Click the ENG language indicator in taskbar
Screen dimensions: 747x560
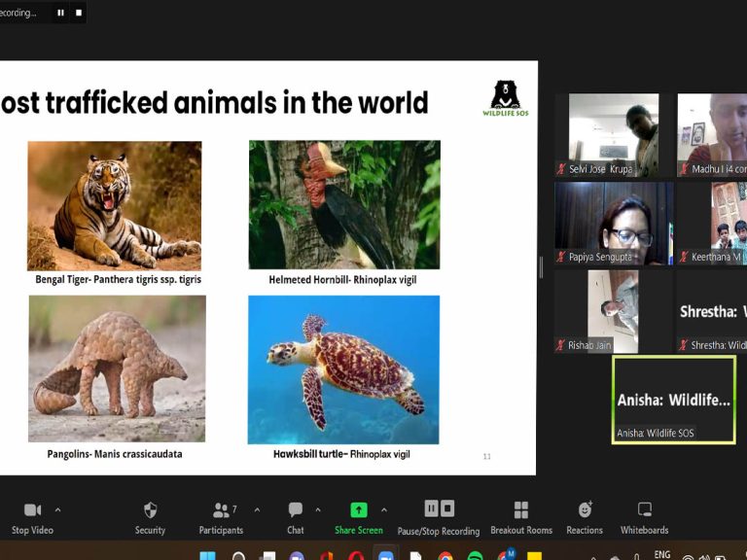click(x=662, y=555)
